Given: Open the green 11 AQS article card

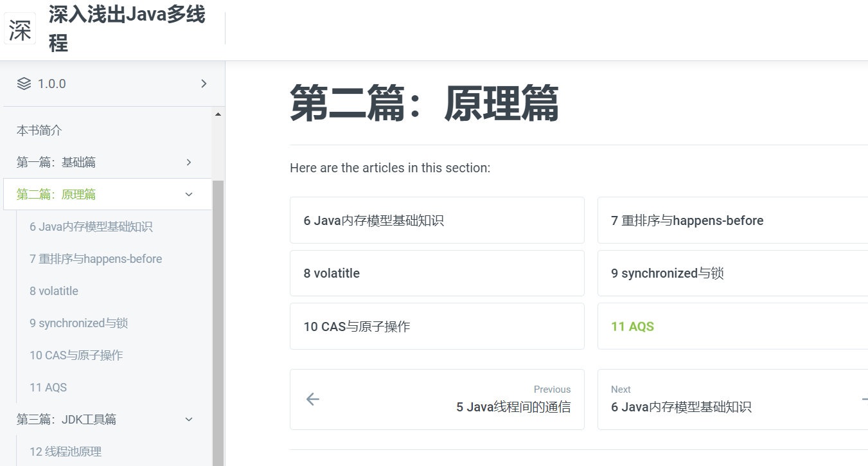Looking at the screenshot, I should click(732, 327).
